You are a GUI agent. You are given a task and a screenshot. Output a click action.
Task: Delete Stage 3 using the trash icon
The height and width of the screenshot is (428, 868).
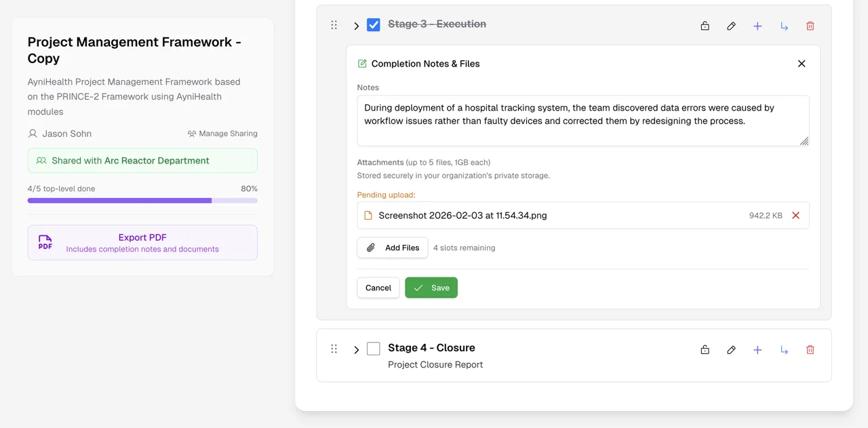coord(810,25)
